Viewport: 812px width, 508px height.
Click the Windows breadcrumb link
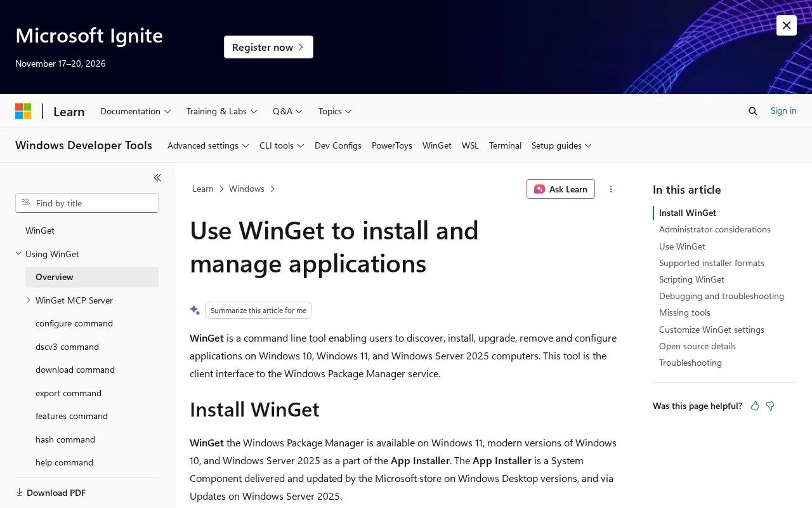tap(247, 189)
